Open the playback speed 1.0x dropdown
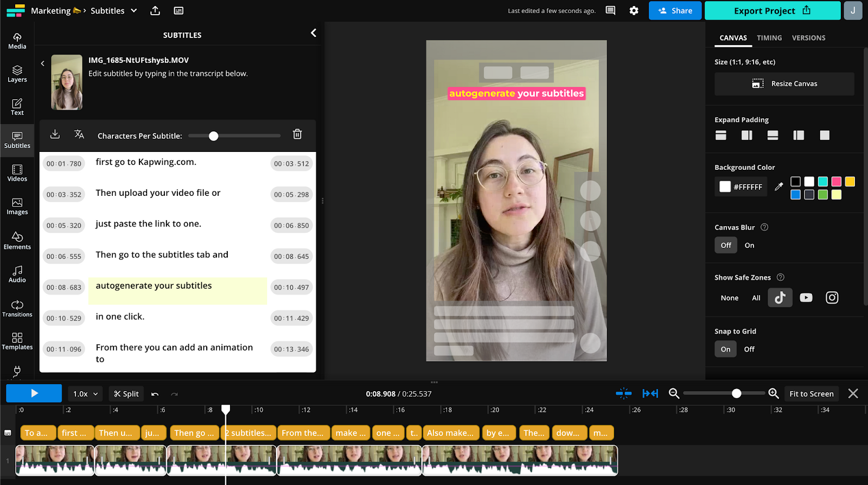Screen dimensions: 868x485 (86, 394)
